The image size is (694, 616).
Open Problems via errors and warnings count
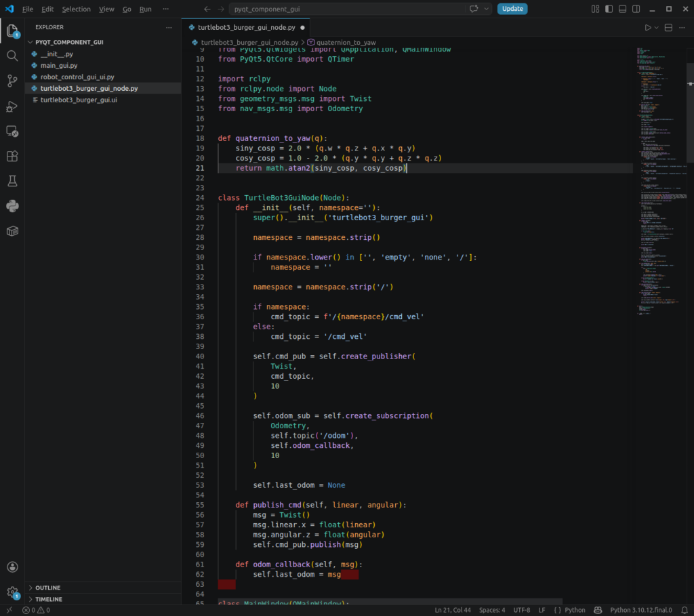pyautogui.click(x=37, y=611)
